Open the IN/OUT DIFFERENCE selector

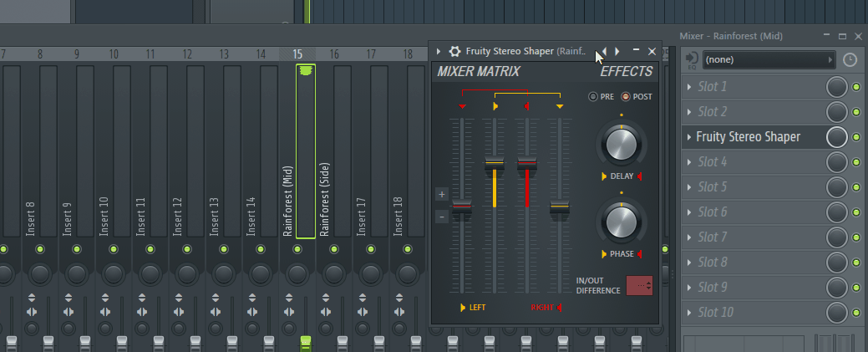tap(639, 285)
